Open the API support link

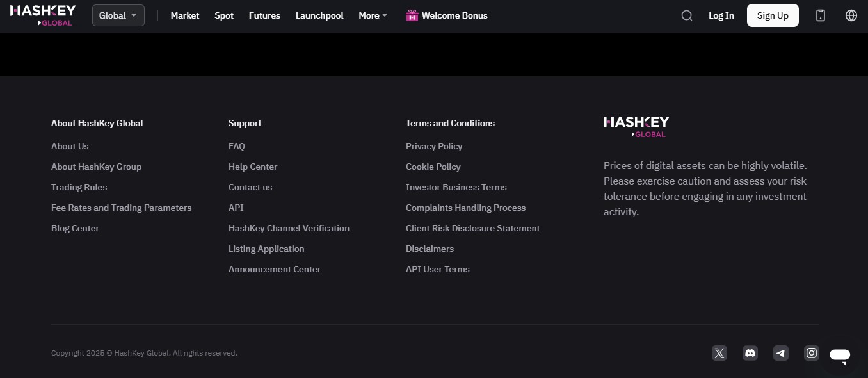[236, 208]
